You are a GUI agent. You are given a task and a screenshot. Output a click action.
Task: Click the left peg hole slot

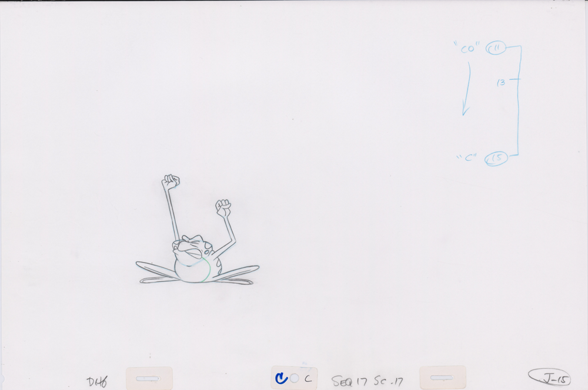coord(149,378)
